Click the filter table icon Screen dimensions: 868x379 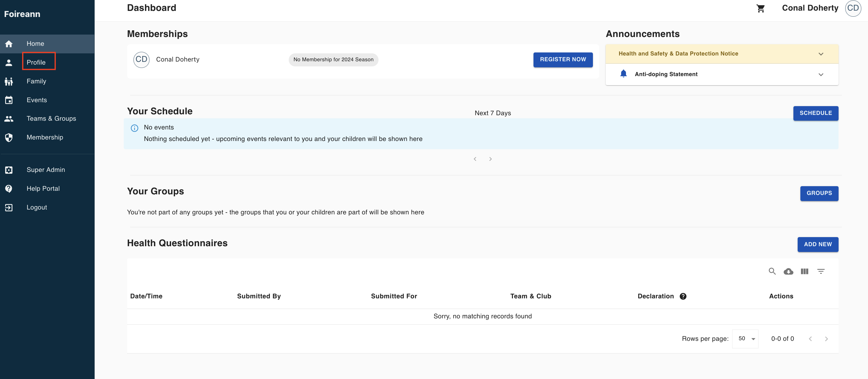click(821, 272)
